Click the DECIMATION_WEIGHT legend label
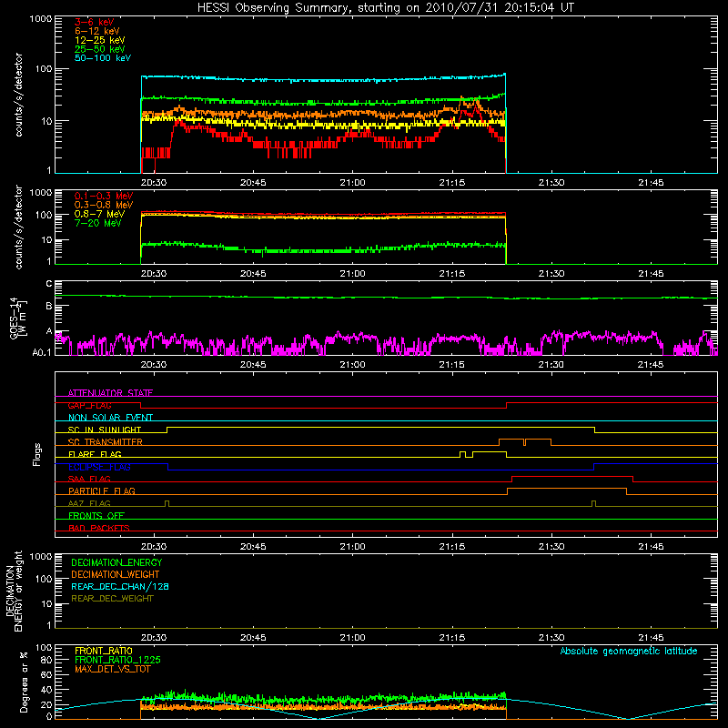728x728 pixels. (x=116, y=574)
